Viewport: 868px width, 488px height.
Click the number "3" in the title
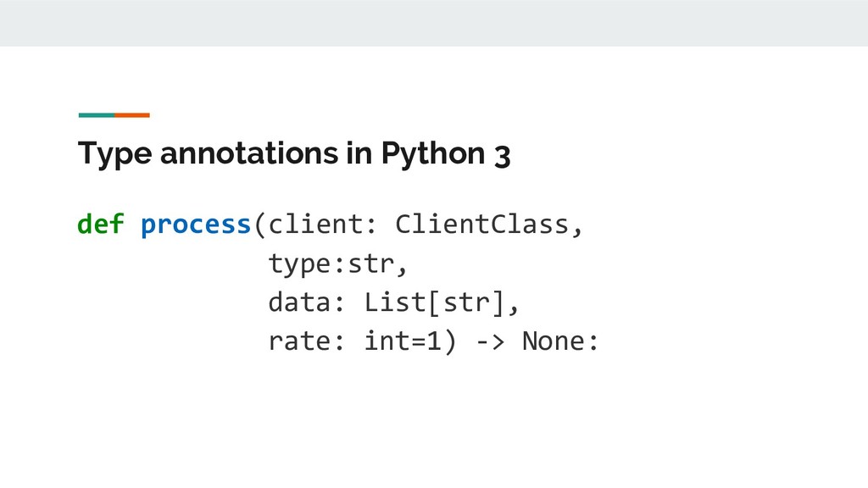pyautogui.click(x=502, y=157)
